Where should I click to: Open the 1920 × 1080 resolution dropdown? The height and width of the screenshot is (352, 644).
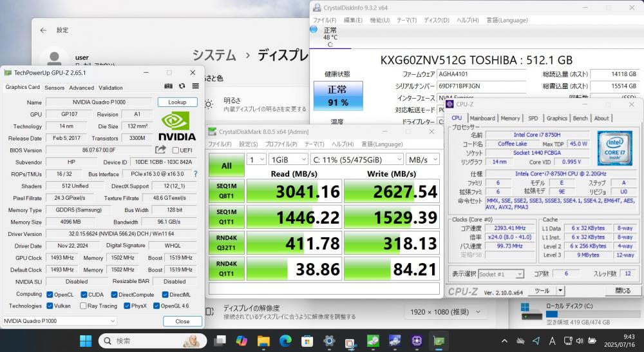(x=445, y=312)
